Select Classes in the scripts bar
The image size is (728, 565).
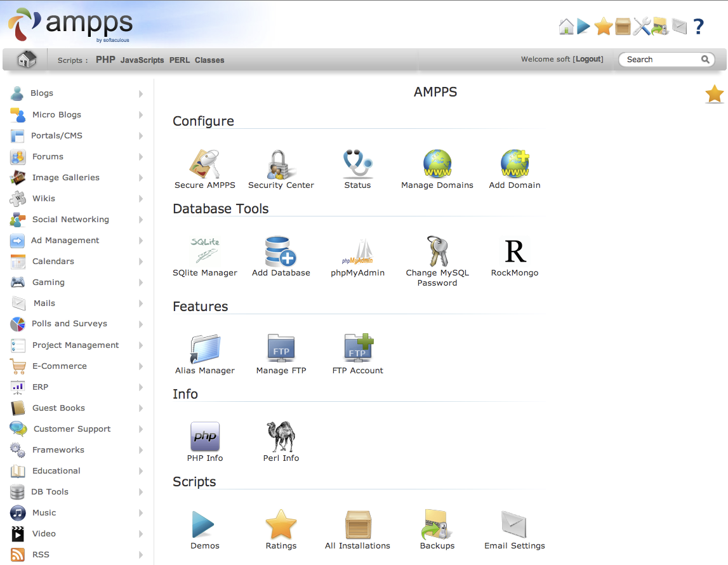[x=209, y=60]
